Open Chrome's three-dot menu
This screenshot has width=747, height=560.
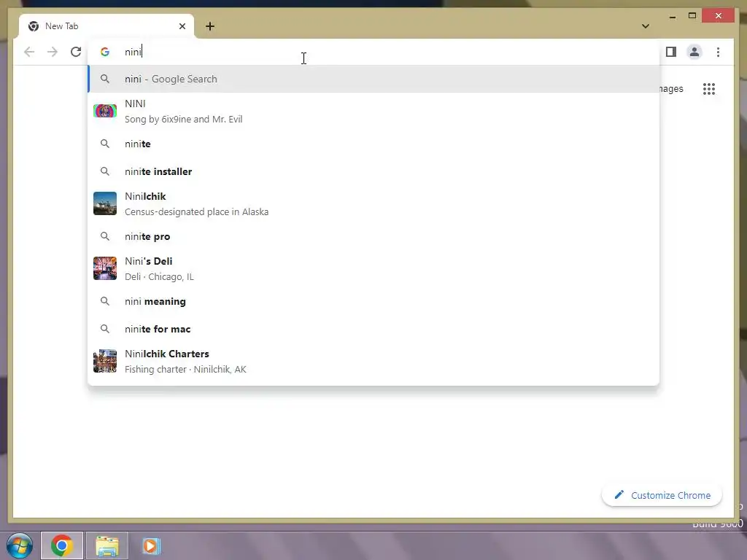[x=718, y=52]
